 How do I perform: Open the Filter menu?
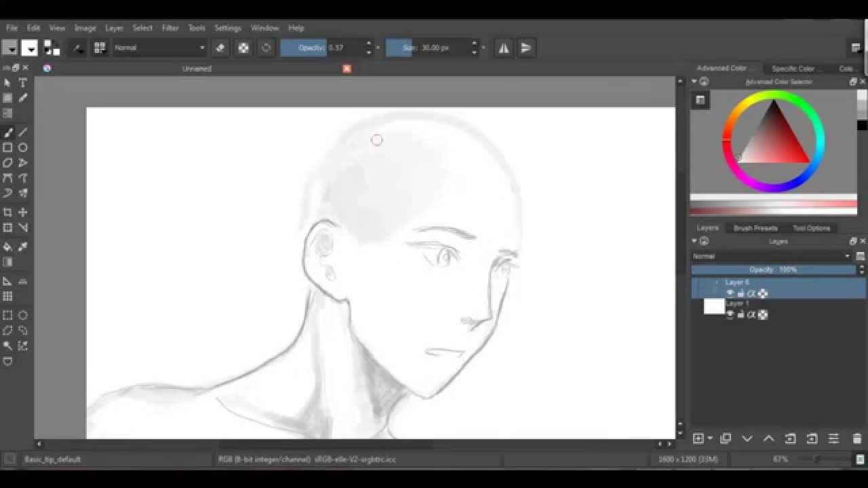[x=170, y=28]
